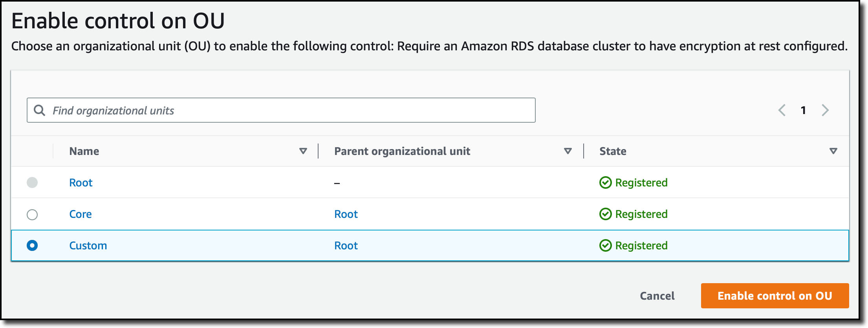Click Registered check icon for Custom row
The image size is (868, 328).
[x=605, y=245]
